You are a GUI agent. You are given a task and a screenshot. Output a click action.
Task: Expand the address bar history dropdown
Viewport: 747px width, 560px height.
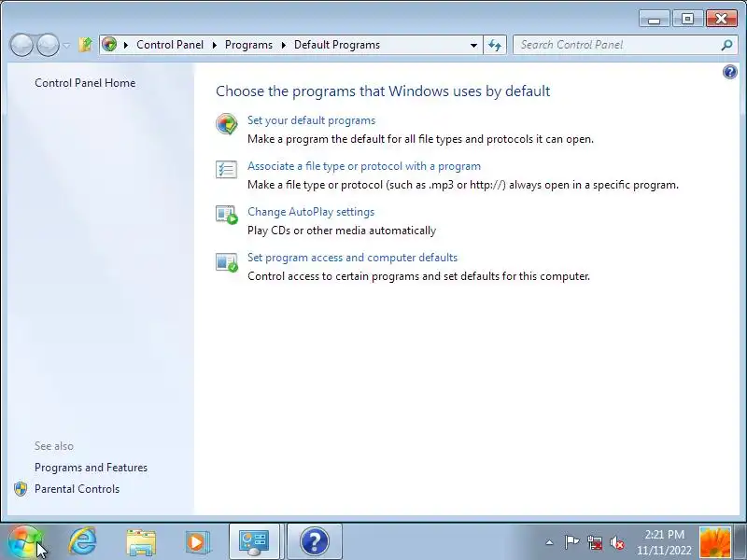click(x=473, y=45)
